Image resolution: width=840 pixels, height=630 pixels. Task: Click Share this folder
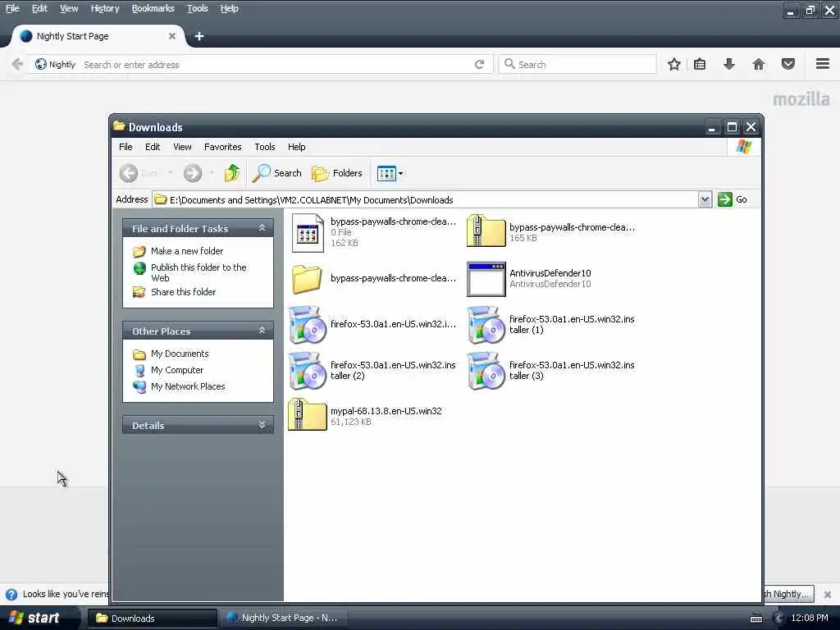[x=183, y=292]
